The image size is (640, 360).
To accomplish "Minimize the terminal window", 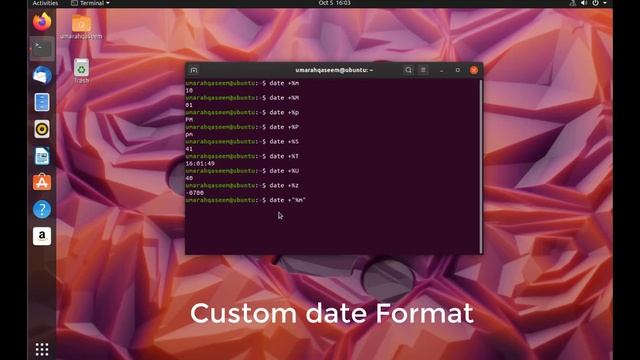I will pos(442,70).
